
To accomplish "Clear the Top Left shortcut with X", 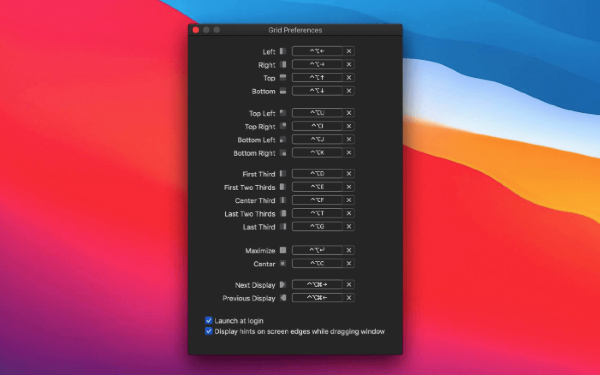I will [x=349, y=113].
